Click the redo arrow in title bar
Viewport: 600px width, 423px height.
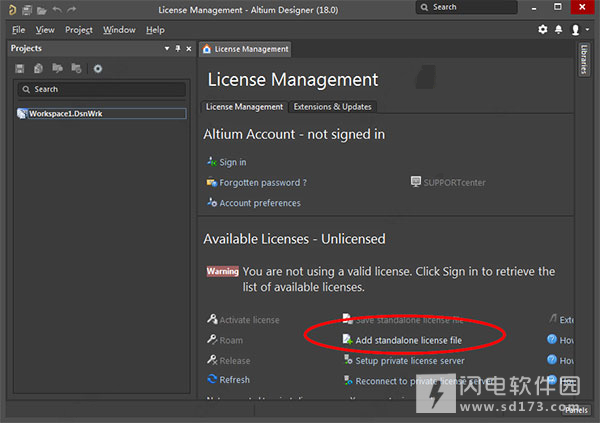(x=72, y=10)
